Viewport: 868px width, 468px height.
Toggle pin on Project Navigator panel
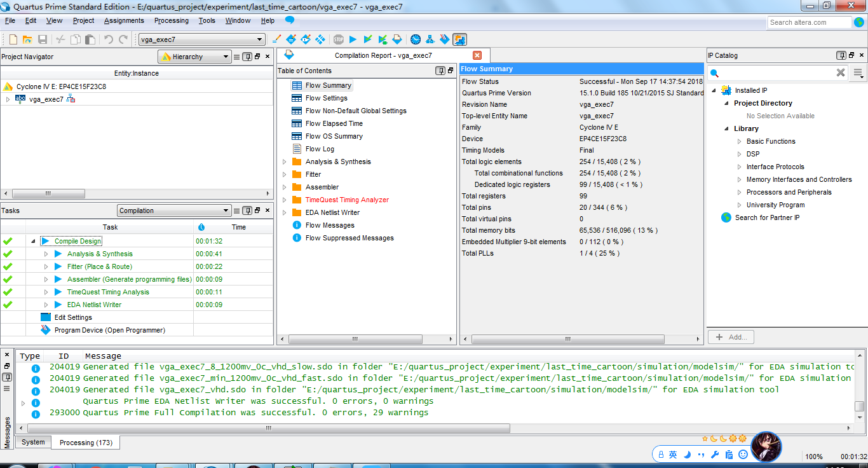tap(247, 57)
